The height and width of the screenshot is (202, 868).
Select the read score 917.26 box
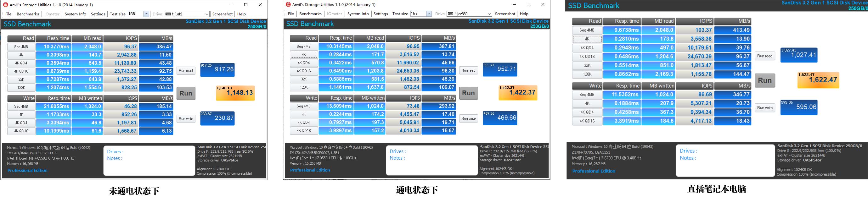(x=217, y=70)
